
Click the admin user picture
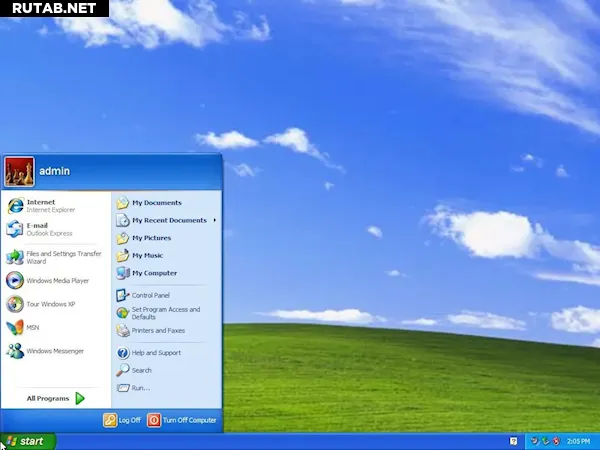coord(19,171)
